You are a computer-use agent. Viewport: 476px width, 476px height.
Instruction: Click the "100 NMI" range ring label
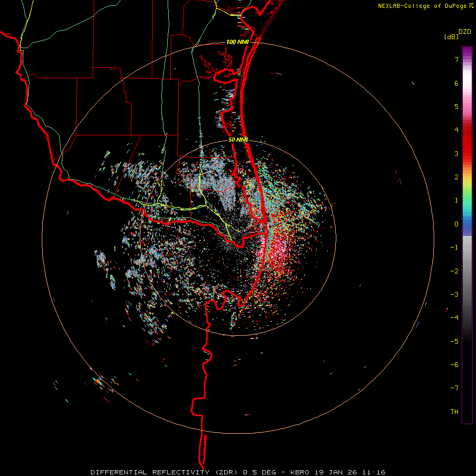click(237, 42)
